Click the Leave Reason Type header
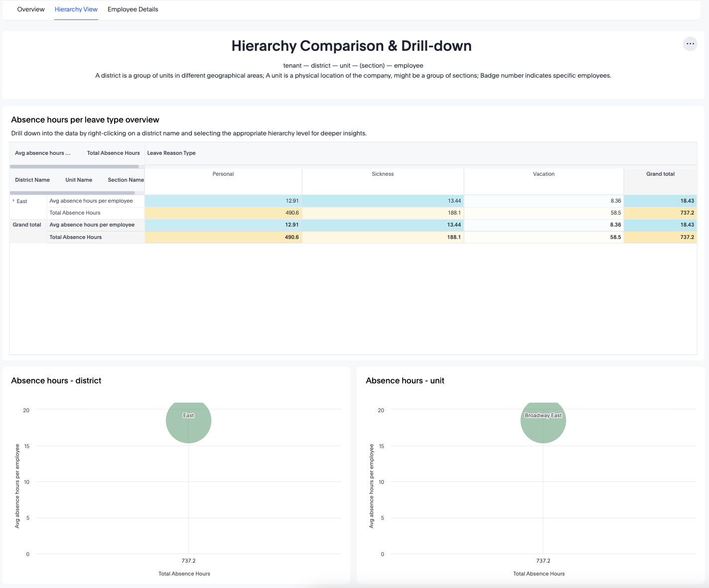This screenshot has height=588, width=709. point(171,153)
